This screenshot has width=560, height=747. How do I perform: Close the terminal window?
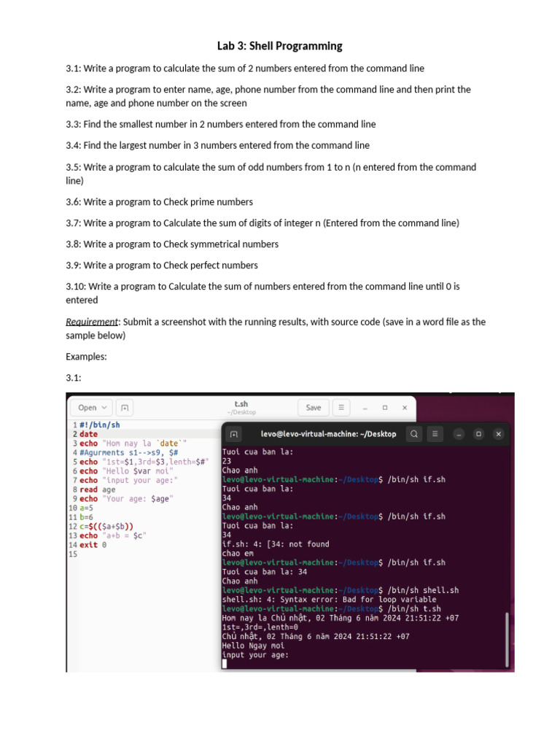tap(499, 434)
